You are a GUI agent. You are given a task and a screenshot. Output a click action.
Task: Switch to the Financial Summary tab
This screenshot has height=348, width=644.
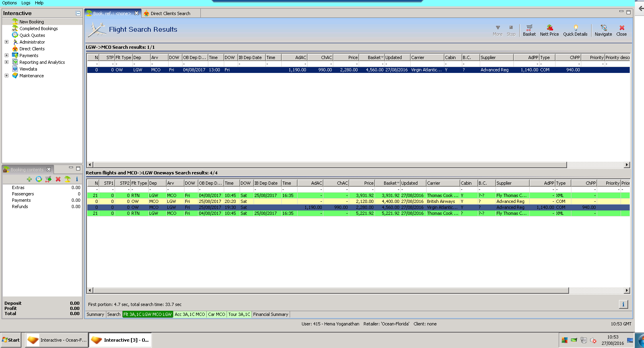(271, 314)
